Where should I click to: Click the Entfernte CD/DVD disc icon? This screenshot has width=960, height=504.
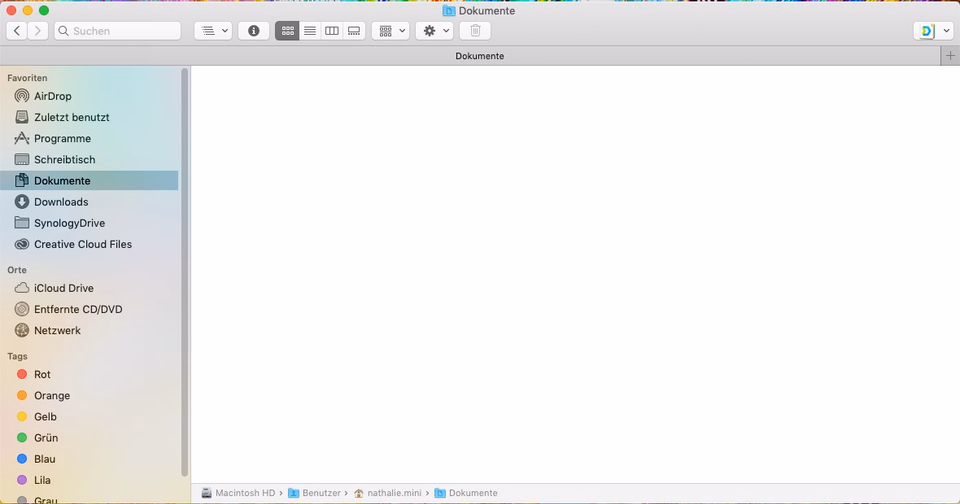pos(21,309)
